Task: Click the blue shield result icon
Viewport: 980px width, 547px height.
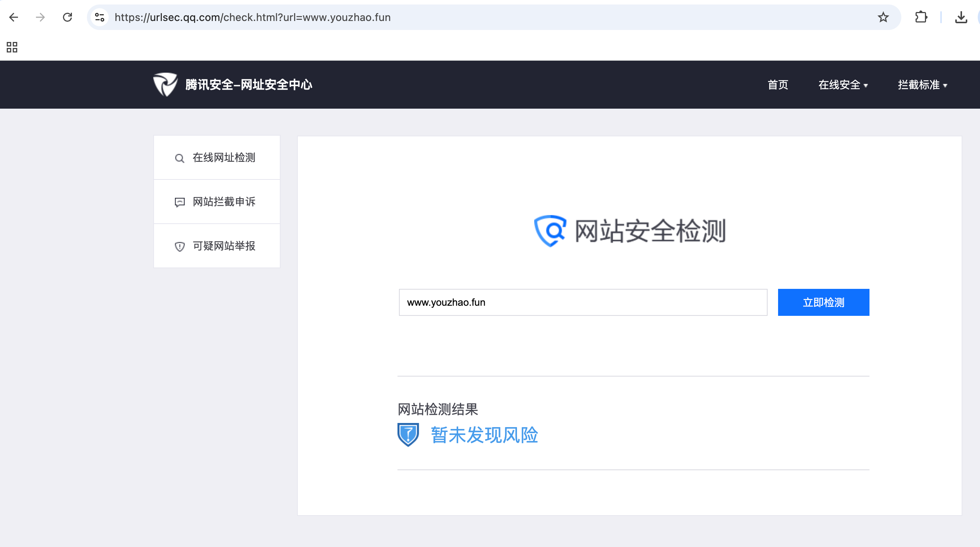Action: (x=408, y=434)
